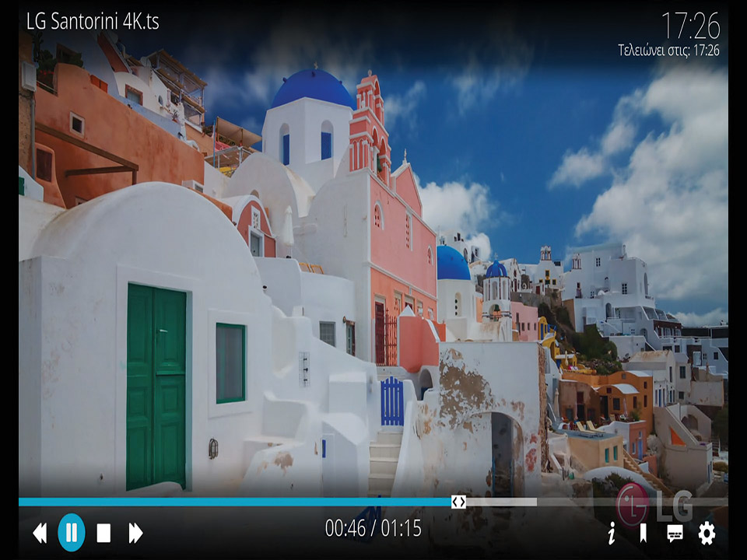Open the bookmarks icon
Image resolution: width=747 pixels, height=560 pixels.
(644, 533)
